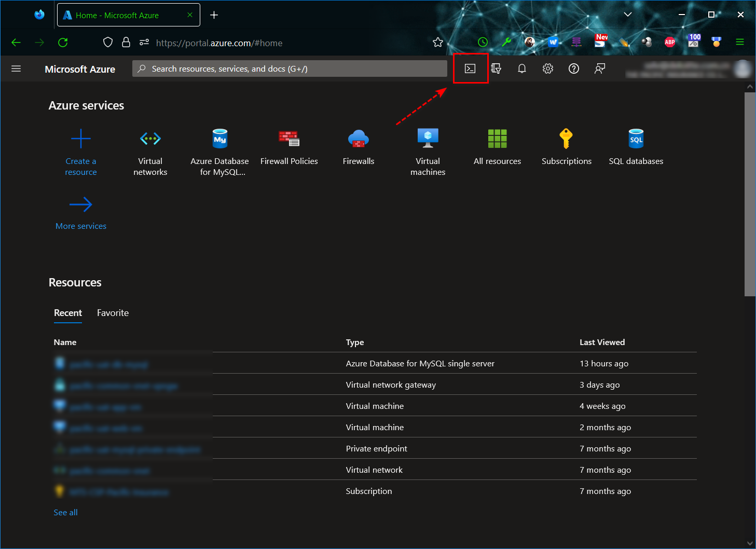Click the 'Virtual network' type cell
This screenshot has height=549, width=756.
coord(374,470)
